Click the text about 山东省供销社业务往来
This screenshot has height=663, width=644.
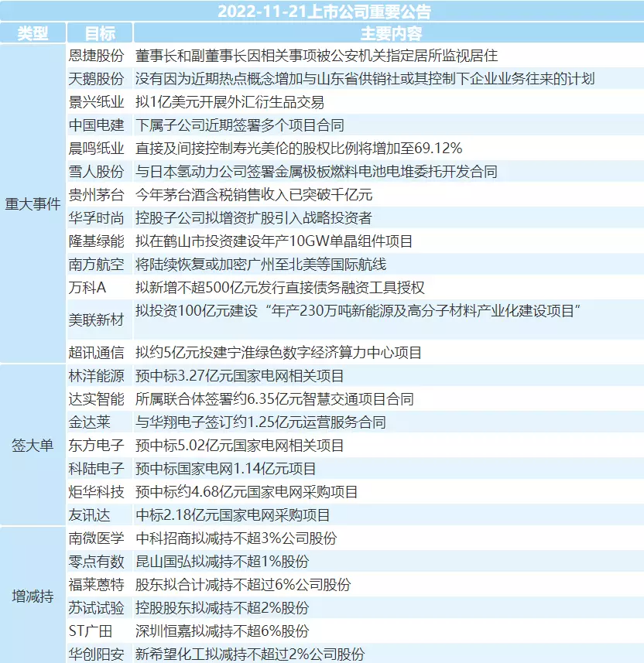(365, 79)
